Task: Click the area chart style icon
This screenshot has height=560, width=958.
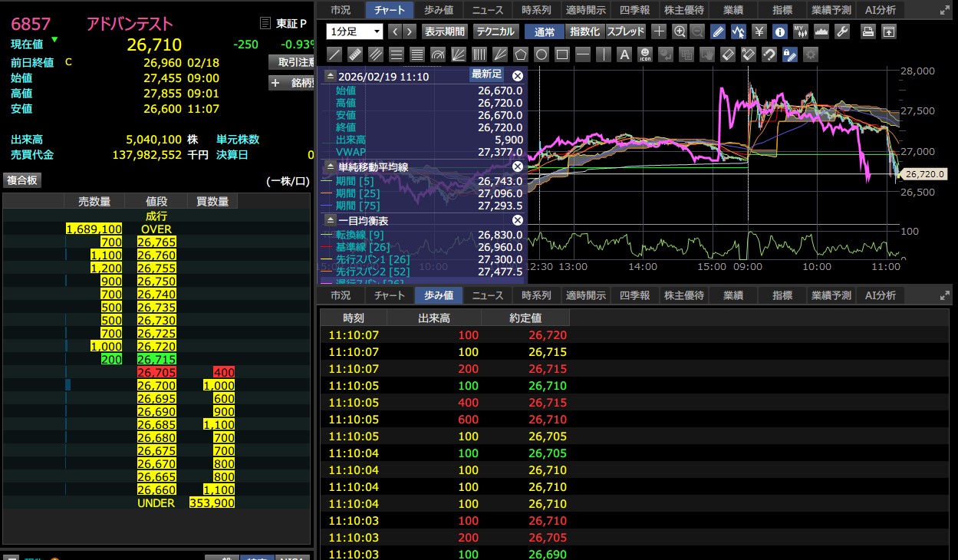Action: click(x=820, y=31)
